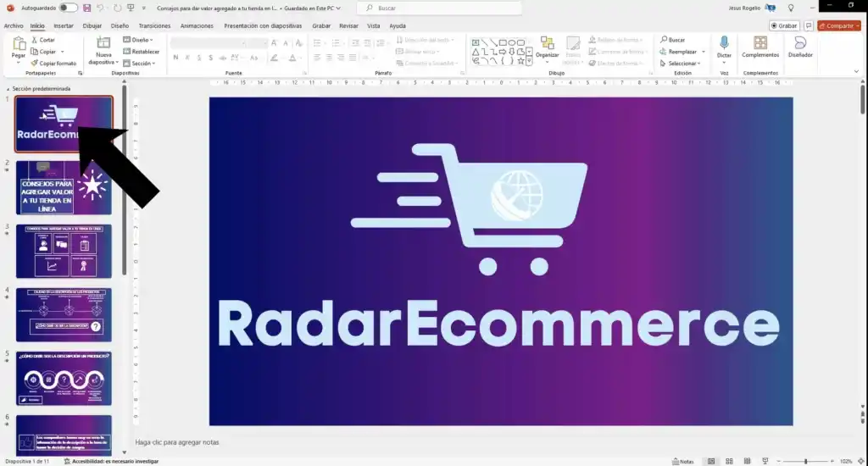Choose the triangle shape in gallery
Screen dimensions: 868x466
[476, 52]
